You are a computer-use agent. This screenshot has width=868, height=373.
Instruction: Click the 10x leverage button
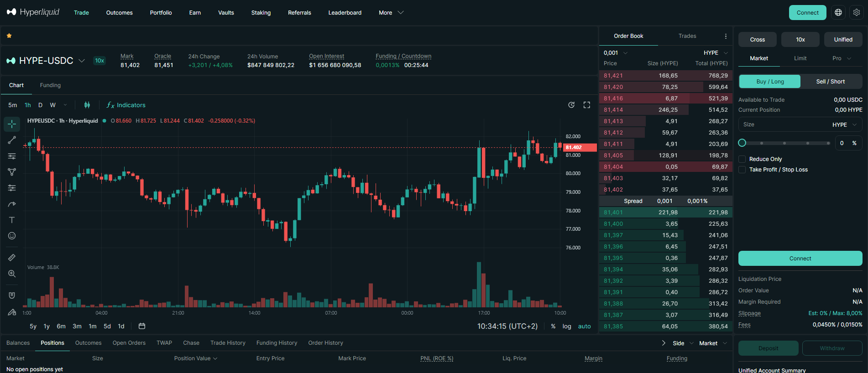[800, 40]
